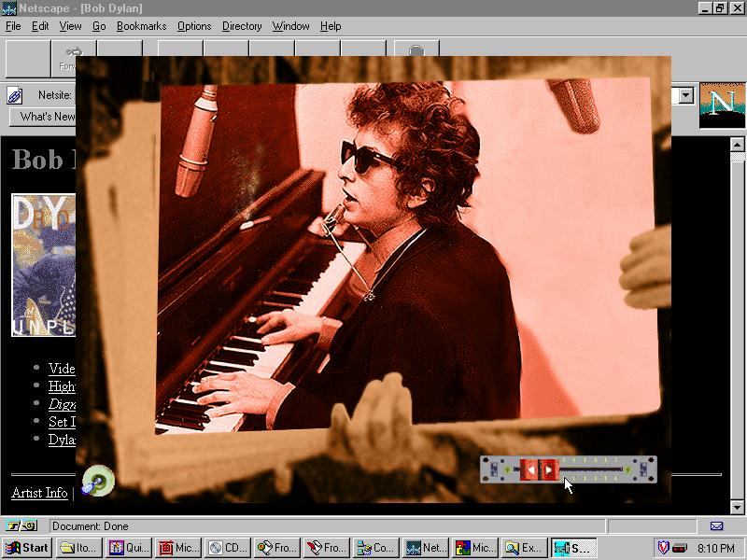Viewport: 747px width, 560px height.
Task: Switch to the 'Ex...' Explorer taskbar button
Action: pos(525,548)
